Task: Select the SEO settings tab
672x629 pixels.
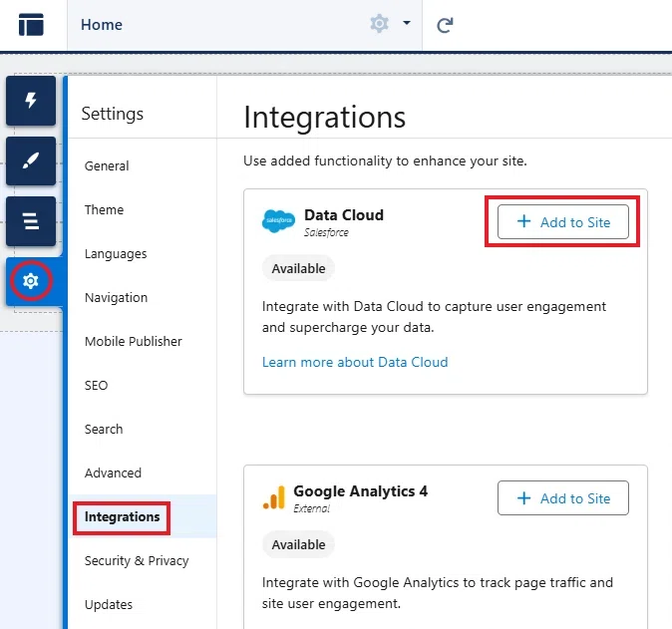Action: click(x=96, y=385)
